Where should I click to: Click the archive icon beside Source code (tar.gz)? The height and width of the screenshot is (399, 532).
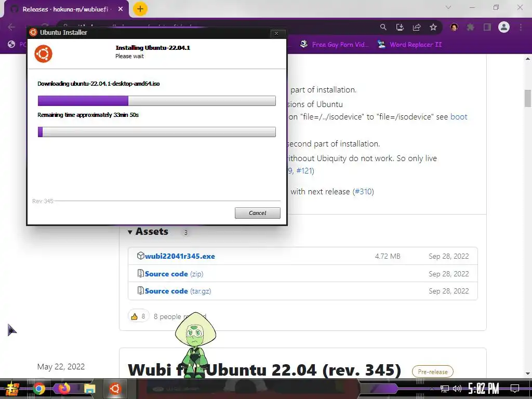click(140, 291)
